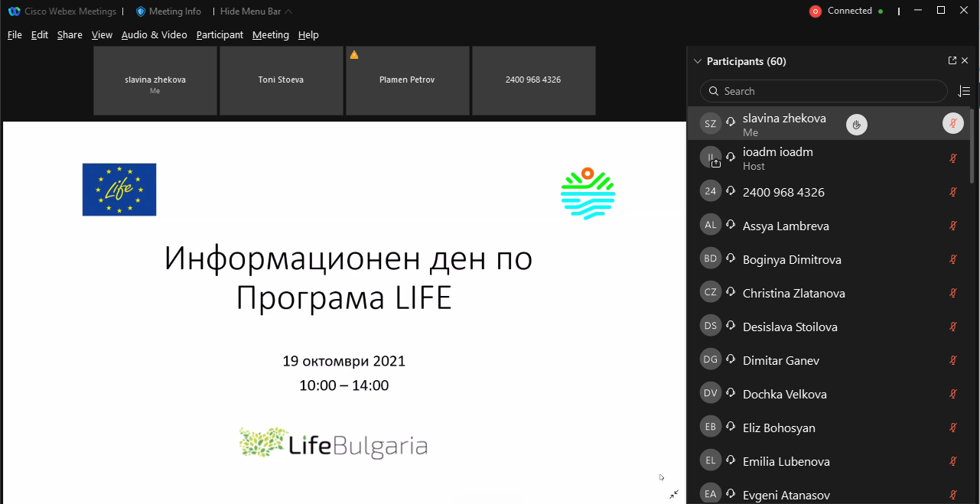The image size is (980, 504).
Task: Pop out the Participants panel
Action: click(x=952, y=61)
